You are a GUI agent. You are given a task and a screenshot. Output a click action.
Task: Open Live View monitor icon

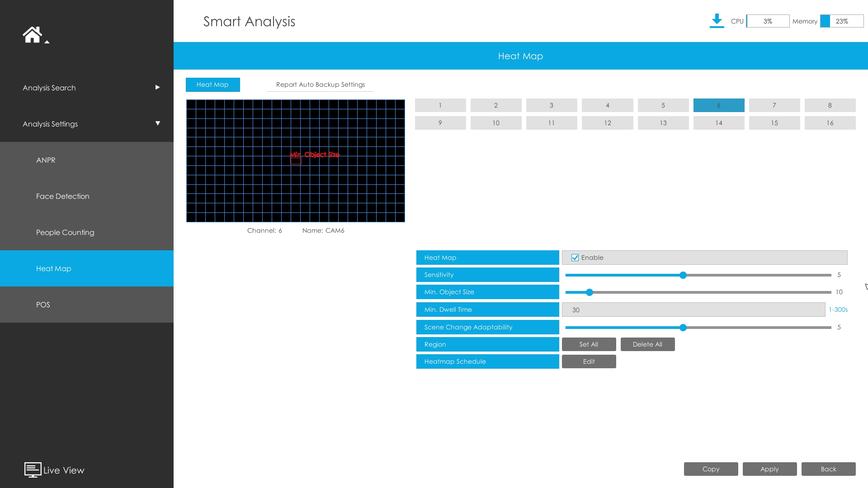(x=33, y=470)
